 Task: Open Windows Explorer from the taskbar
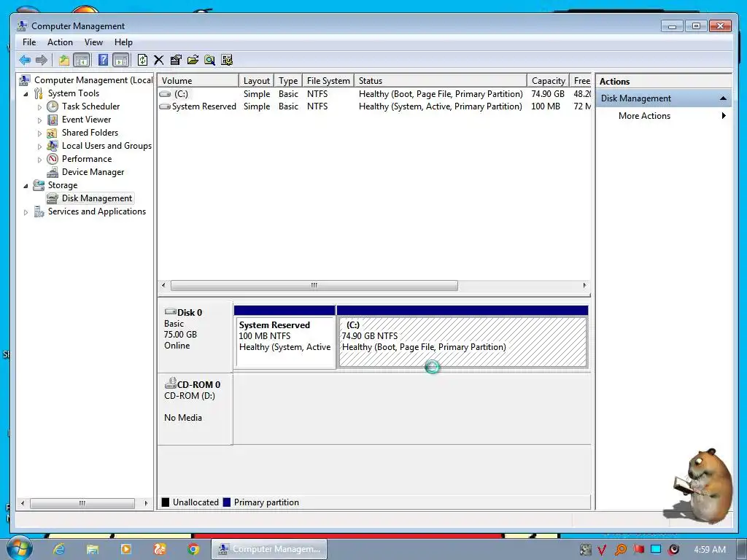[x=93, y=549]
